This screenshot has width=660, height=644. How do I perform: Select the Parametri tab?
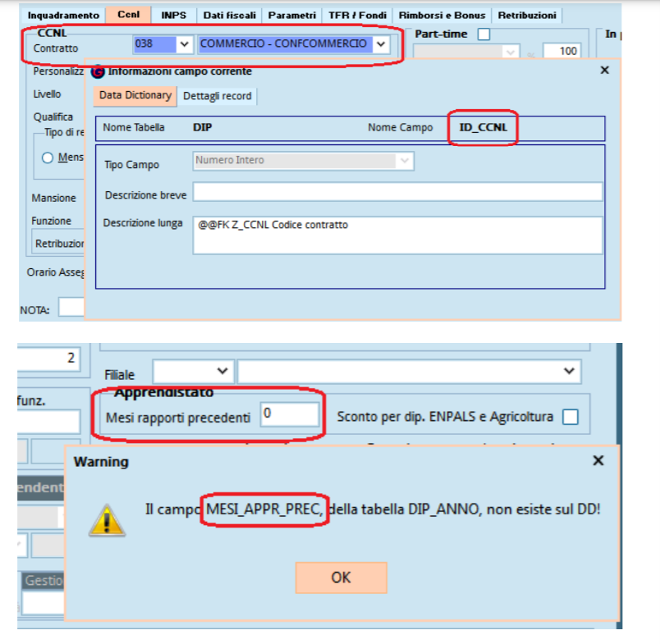(291, 15)
